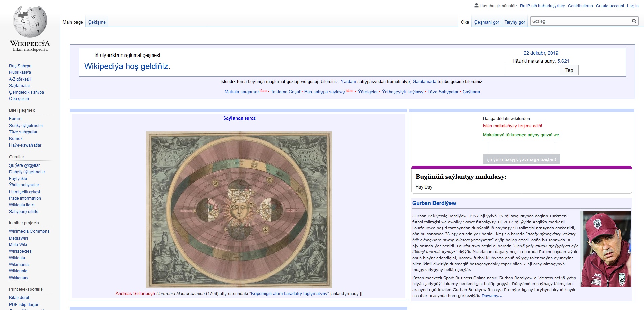
Task: Open the Create account link
Action: pos(610,6)
